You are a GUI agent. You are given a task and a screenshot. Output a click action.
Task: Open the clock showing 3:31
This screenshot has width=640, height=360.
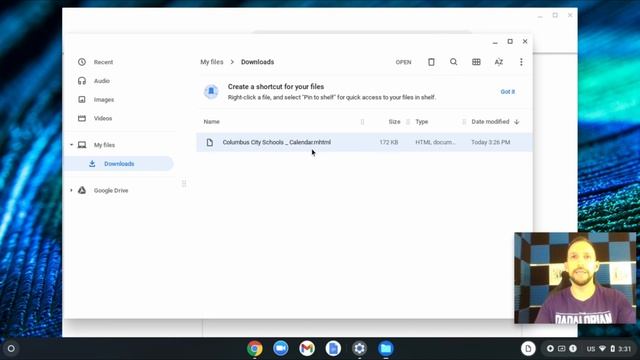624,349
